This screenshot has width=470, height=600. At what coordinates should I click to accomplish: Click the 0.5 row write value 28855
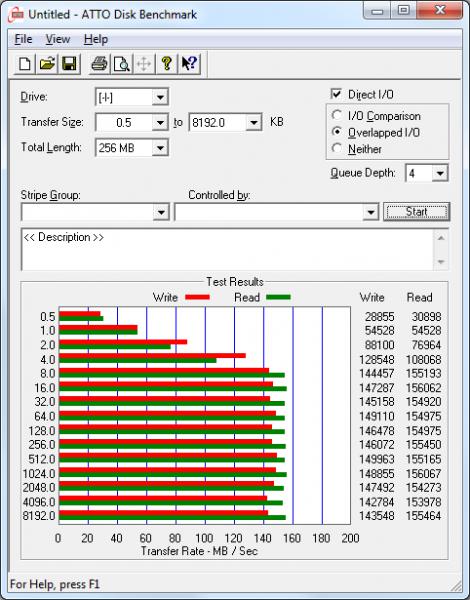click(x=379, y=317)
